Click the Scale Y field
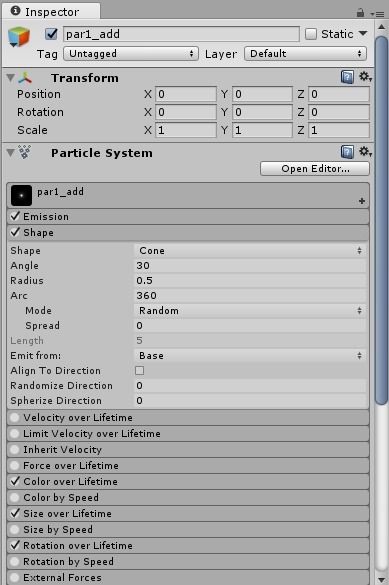 262,130
